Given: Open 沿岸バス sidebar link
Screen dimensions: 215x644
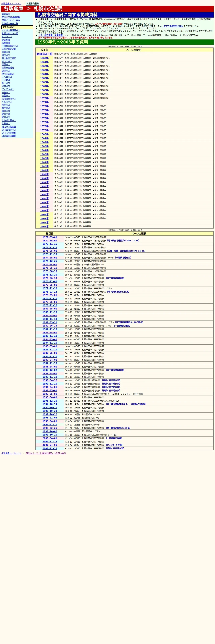Looking at the screenshot, I should [x=6, y=86].
